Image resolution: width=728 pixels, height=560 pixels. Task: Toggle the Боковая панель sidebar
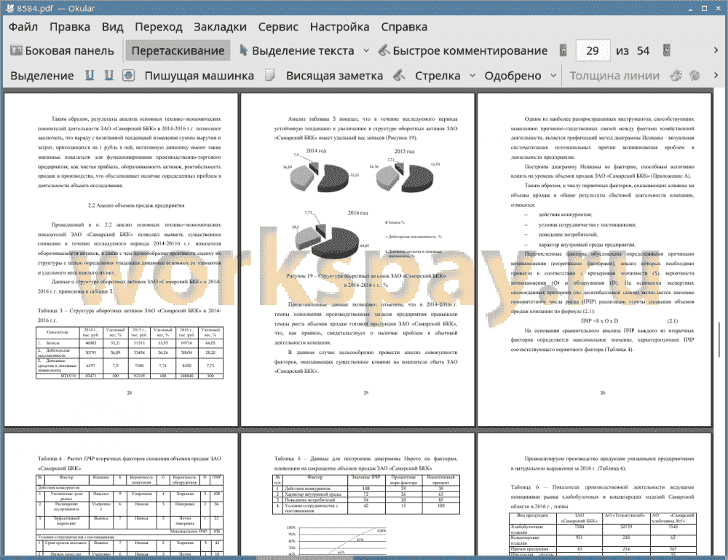(62, 51)
